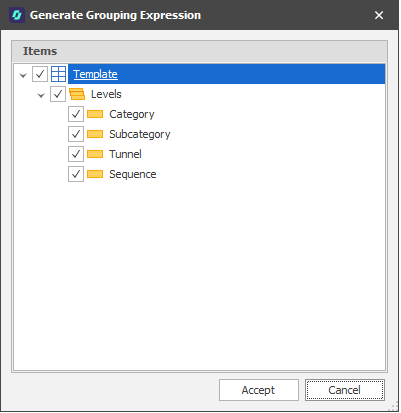Click the Subcategory level yellow icon

[95, 134]
